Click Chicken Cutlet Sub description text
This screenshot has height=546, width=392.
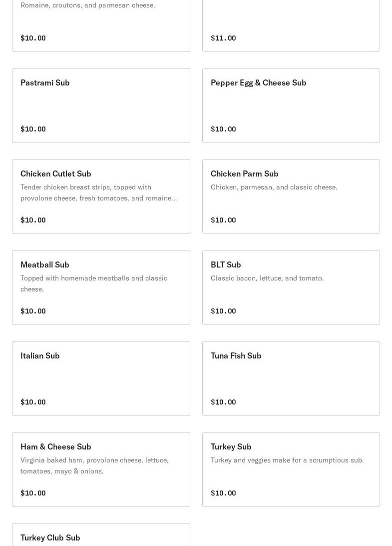[98, 192]
